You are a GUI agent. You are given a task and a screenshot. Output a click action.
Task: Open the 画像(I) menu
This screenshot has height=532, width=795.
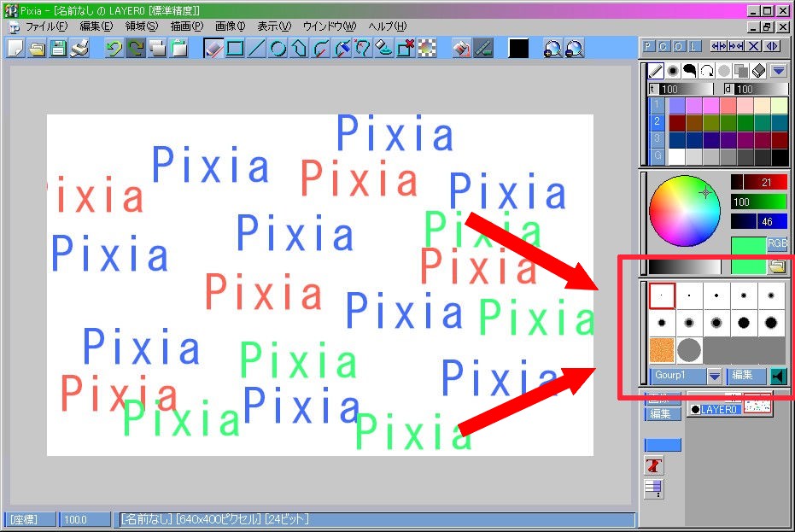point(231,26)
